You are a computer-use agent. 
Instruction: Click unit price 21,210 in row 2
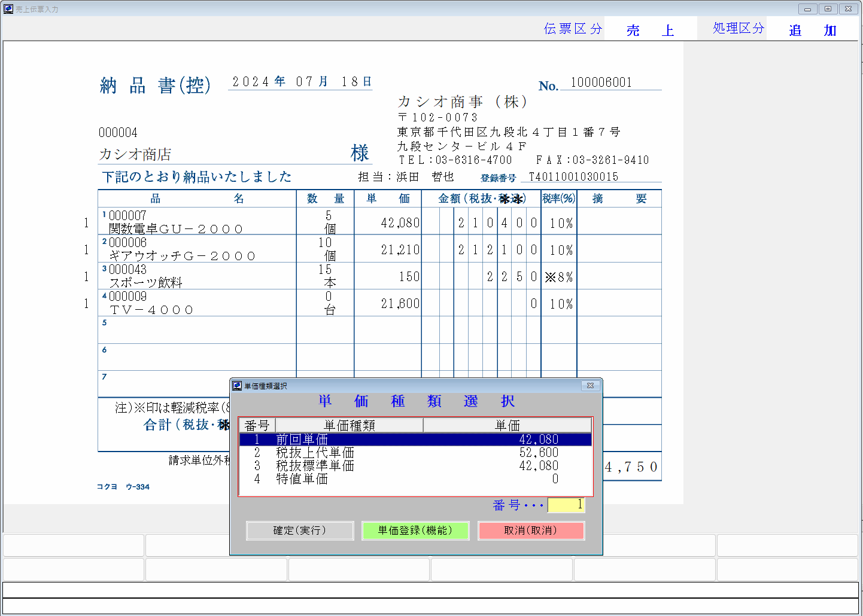tap(400, 250)
